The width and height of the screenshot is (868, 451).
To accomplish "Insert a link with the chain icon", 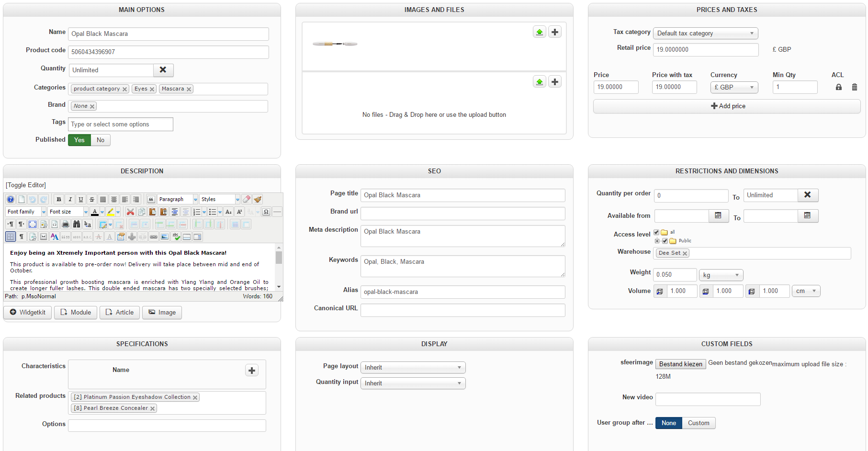I will pos(154,237).
